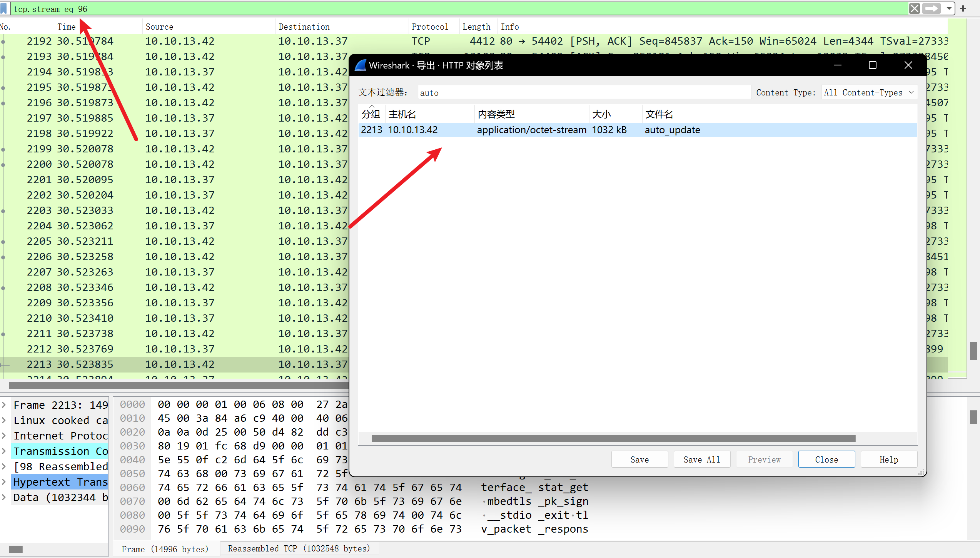Clear the display filter with X icon
980x558 pixels.
click(x=914, y=8)
